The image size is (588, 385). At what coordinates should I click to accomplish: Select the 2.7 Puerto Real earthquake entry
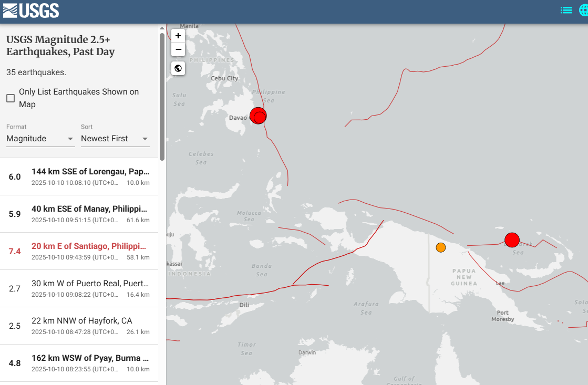79,288
